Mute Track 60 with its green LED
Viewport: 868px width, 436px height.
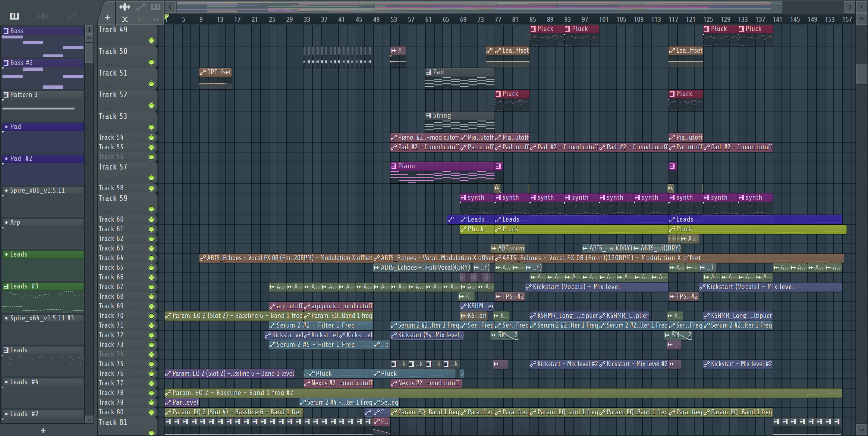click(x=151, y=220)
